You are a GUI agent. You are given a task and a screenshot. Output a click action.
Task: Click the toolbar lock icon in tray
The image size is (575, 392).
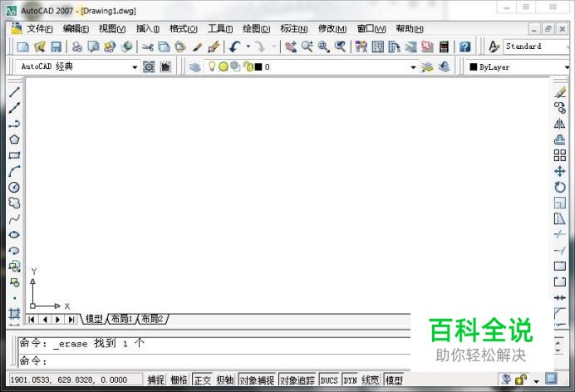tap(521, 379)
